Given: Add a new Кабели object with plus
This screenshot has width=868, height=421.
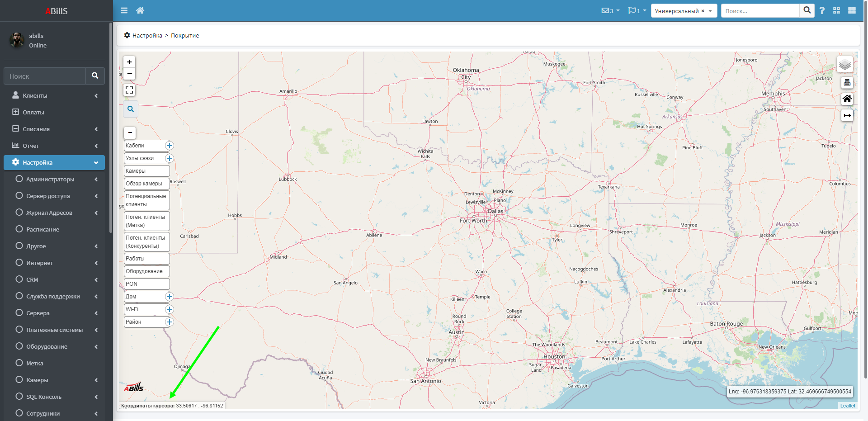Looking at the screenshot, I should [169, 146].
